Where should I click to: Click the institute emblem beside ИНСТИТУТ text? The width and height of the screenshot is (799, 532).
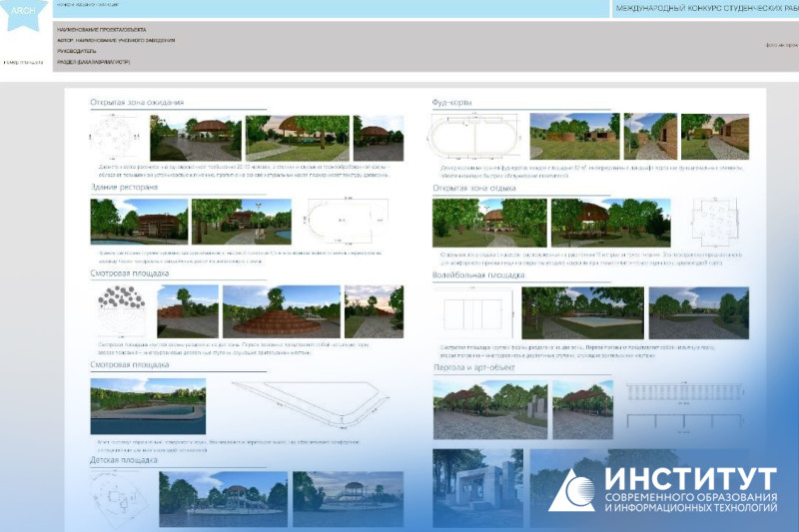point(572,491)
